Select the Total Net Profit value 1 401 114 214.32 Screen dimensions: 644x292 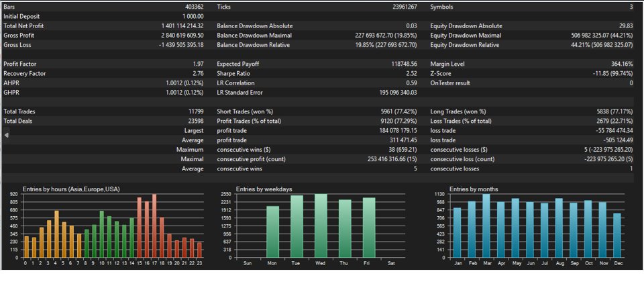click(x=182, y=26)
